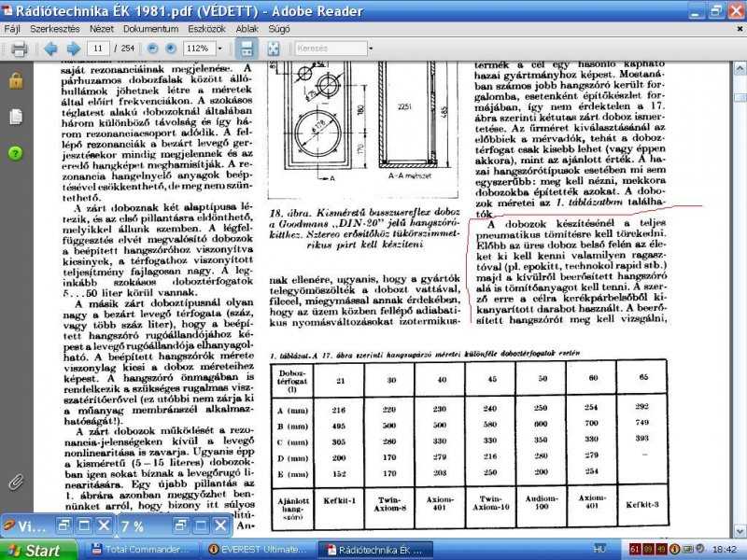Toggle the scrolling page display mode
The width and height of the screenshot is (747, 560).
[x=247, y=49]
